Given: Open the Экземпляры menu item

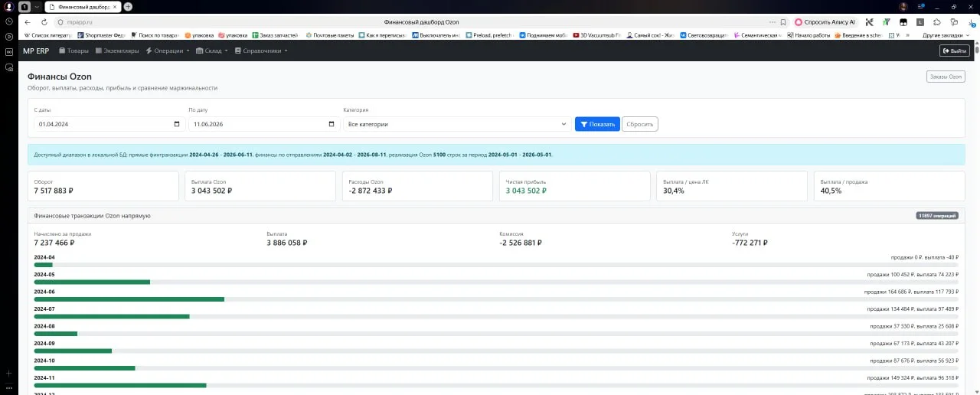Looking at the screenshot, I should pyautogui.click(x=117, y=51).
